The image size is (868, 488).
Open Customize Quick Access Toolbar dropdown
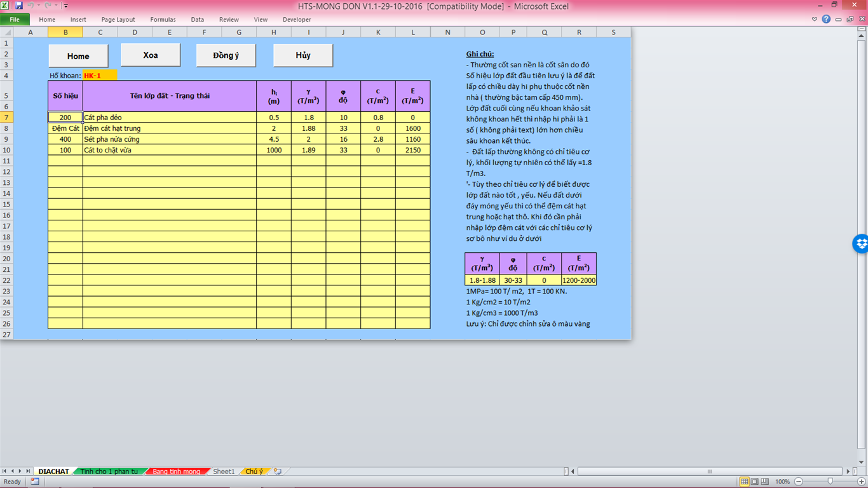[x=65, y=6]
